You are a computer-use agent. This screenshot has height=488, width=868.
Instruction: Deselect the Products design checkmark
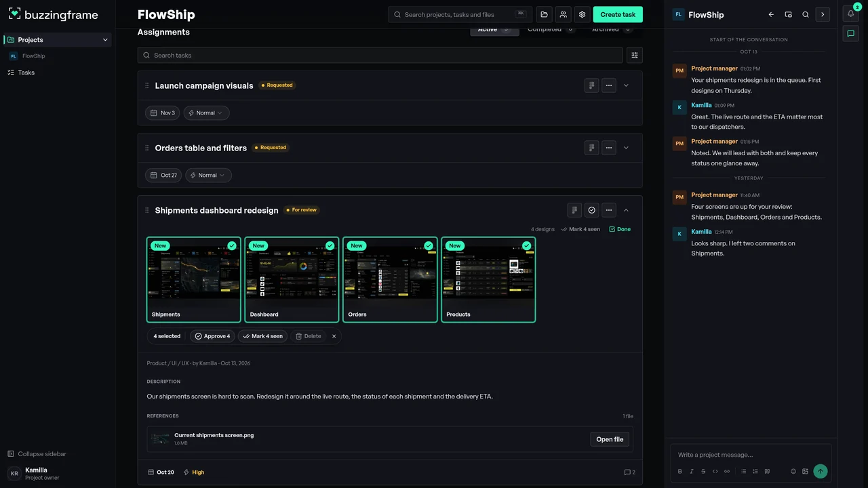(x=527, y=245)
